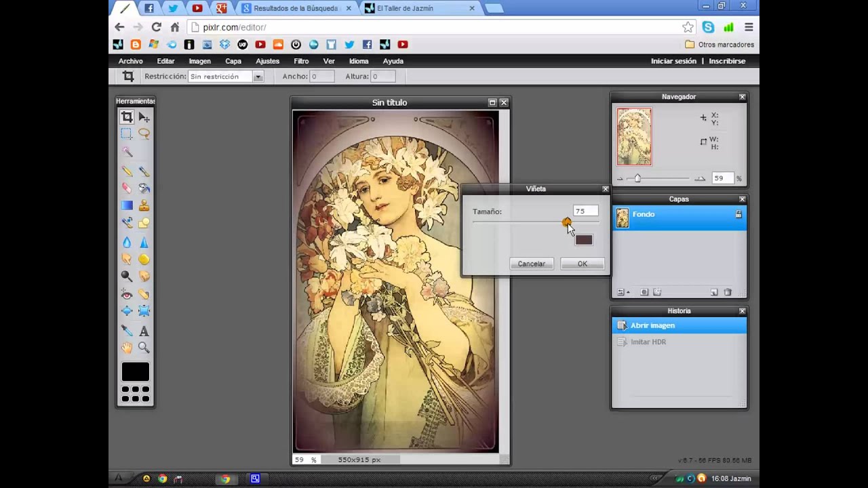Select Imitar HDR history state
The image size is (868, 488).
coord(679,342)
